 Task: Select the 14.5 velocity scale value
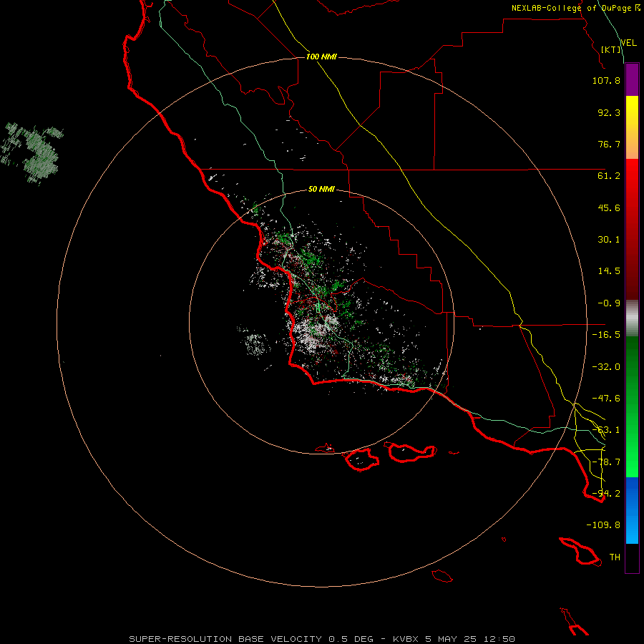tap(609, 271)
